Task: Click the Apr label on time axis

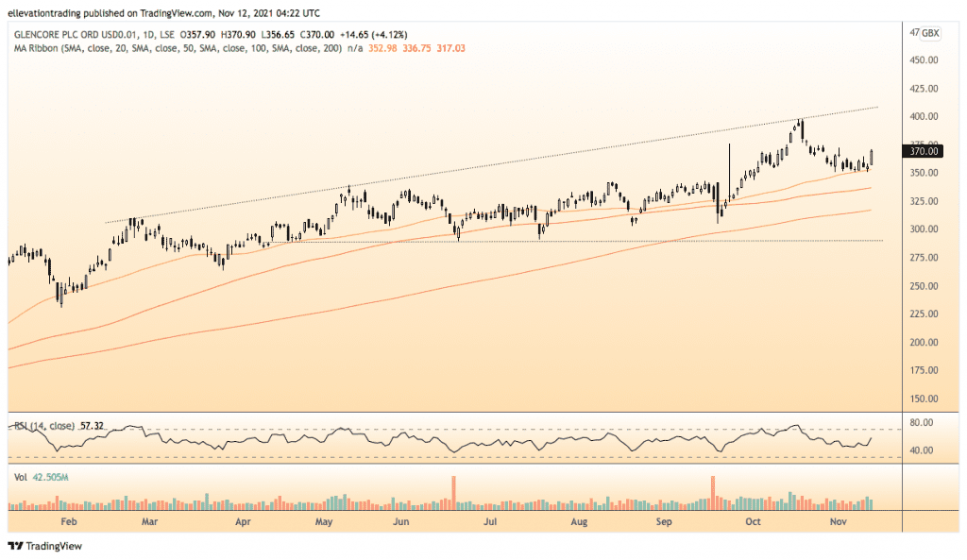Action: (243, 522)
